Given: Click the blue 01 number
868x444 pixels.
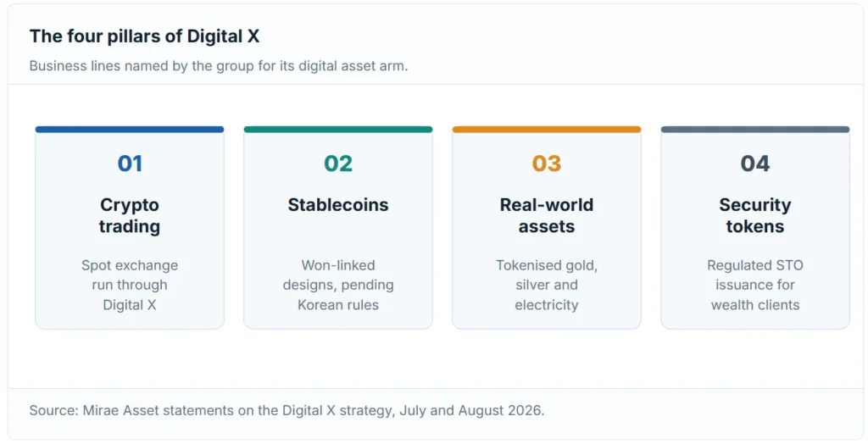Looking at the screenshot, I should [130, 164].
